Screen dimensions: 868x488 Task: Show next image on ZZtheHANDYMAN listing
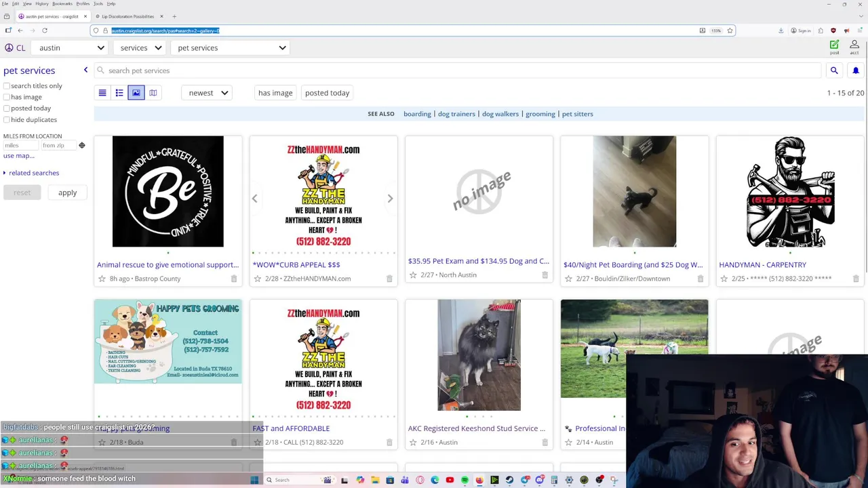[x=390, y=199]
